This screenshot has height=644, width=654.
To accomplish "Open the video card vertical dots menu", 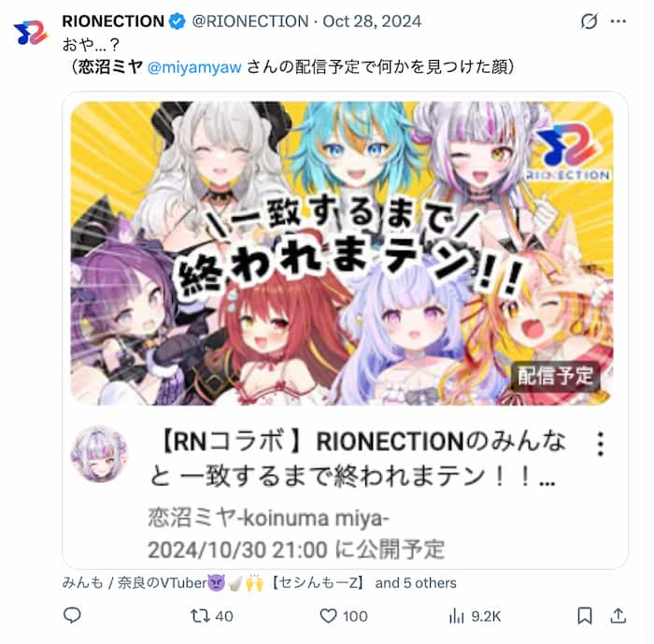I will coord(600,444).
